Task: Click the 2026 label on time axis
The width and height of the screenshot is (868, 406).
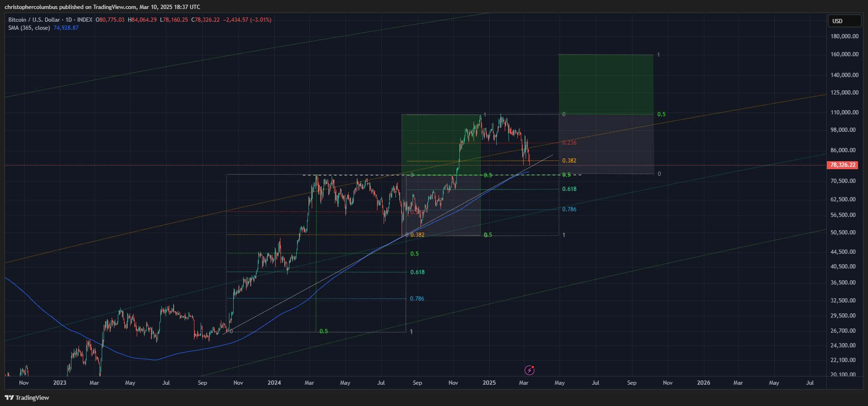Action: pyautogui.click(x=703, y=383)
